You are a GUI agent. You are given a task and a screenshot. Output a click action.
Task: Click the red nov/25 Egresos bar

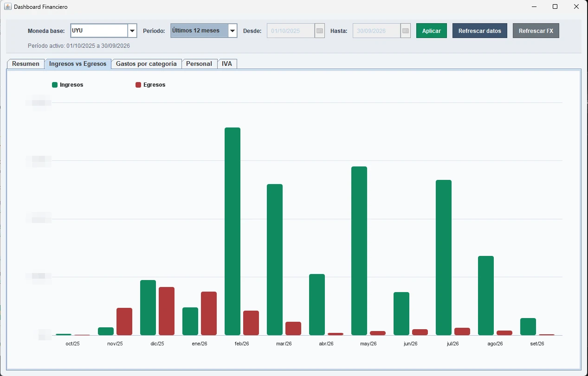click(124, 321)
